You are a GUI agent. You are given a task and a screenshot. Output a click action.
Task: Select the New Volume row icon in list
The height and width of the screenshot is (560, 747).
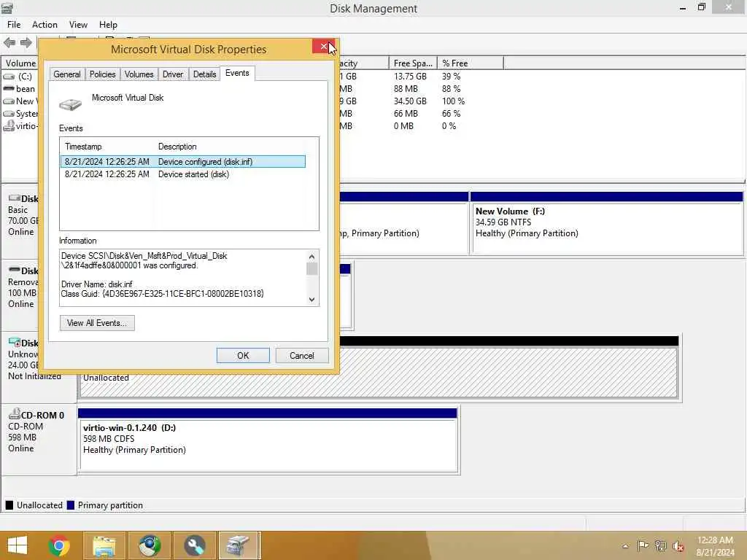[9, 101]
